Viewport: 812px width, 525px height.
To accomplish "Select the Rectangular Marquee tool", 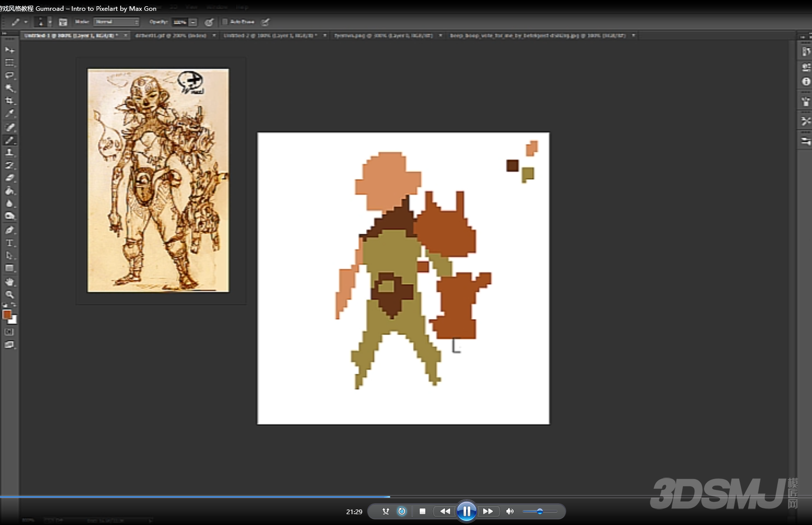I will pyautogui.click(x=9, y=62).
